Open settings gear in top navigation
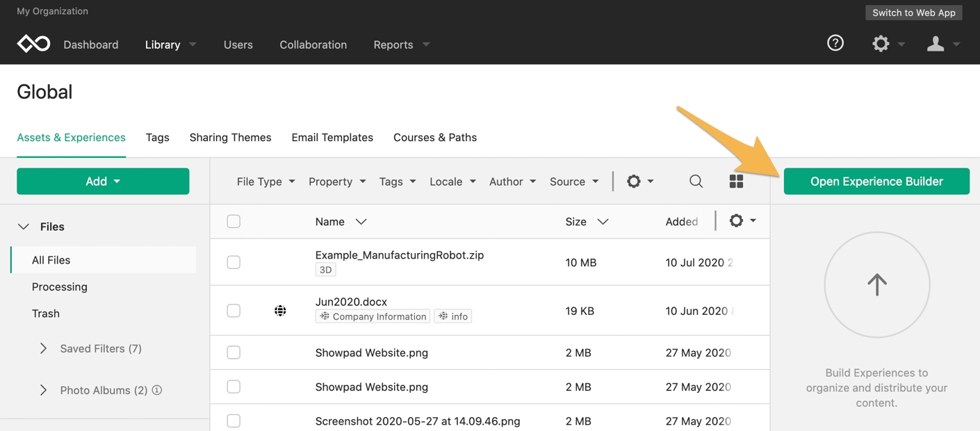This screenshot has width=980, height=431. point(881,44)
